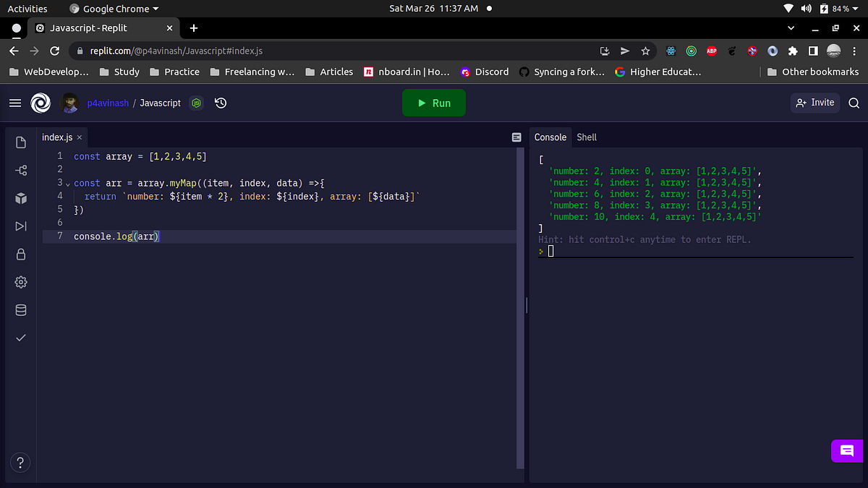This screenshot has height=488, width=868.
Task: Click the search icon near Invite
Action: (854, 103)
